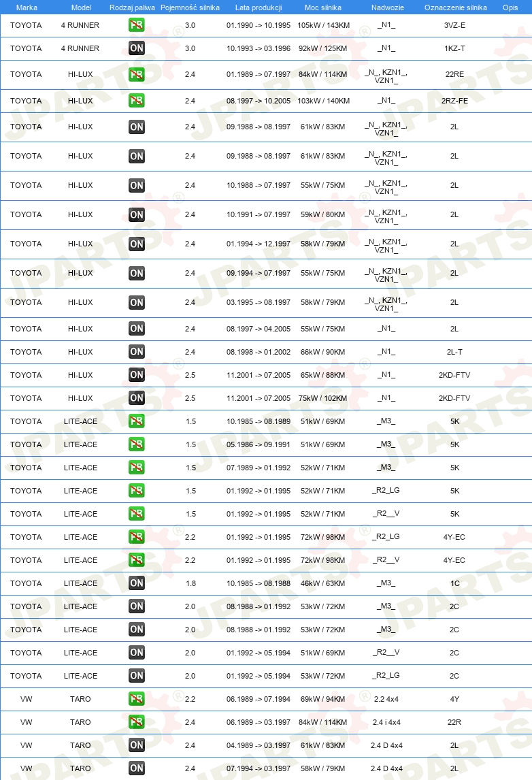Click power value 103kW / 140KM
This screenshot has height=780, width=532.
(323, 101)
